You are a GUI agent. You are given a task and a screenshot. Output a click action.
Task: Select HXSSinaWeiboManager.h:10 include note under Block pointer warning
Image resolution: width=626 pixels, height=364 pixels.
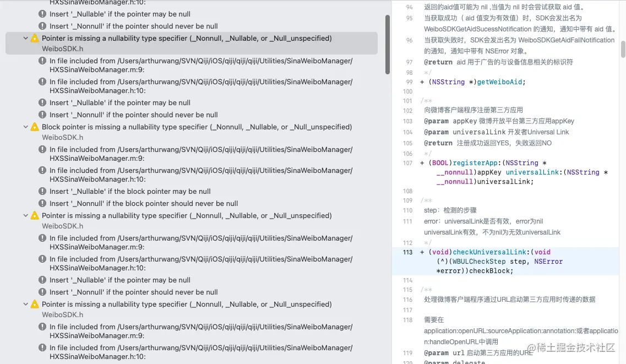[201, 175]
